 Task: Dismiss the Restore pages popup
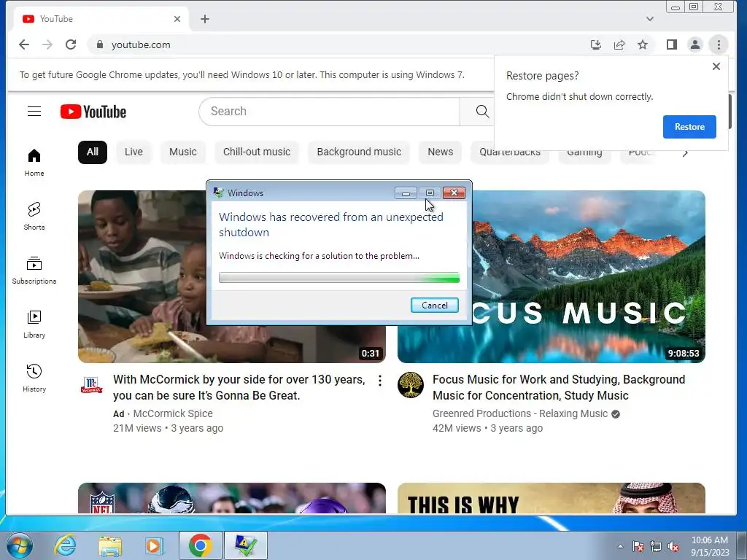click(x=716, y=66)
